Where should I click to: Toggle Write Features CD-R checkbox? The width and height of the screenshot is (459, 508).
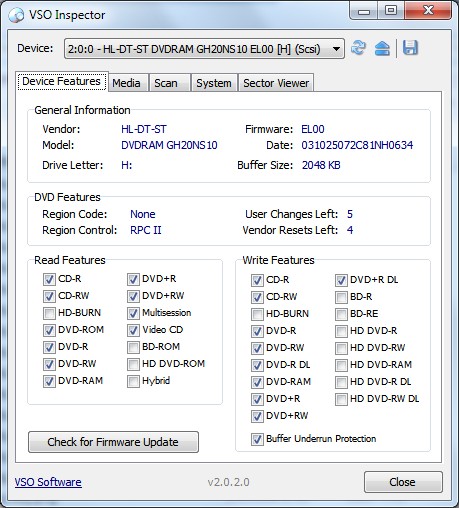tap(257, 280)
